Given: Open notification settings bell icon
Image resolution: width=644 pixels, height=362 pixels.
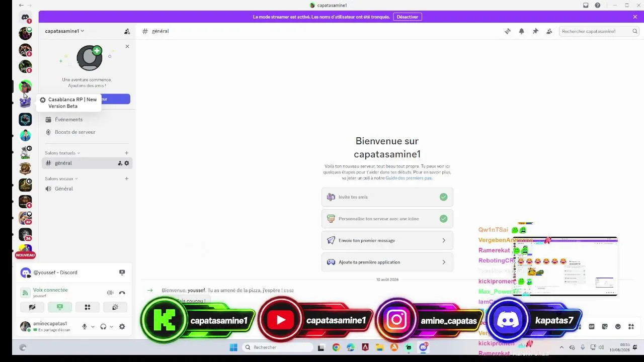Looking at the screenshot, I should (x=521, y=31).
